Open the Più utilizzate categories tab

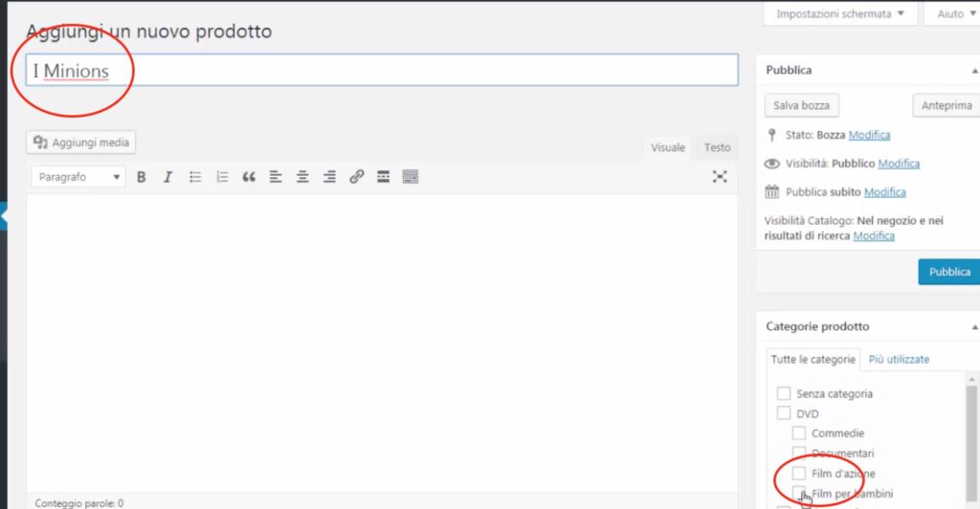coord(899,360)
